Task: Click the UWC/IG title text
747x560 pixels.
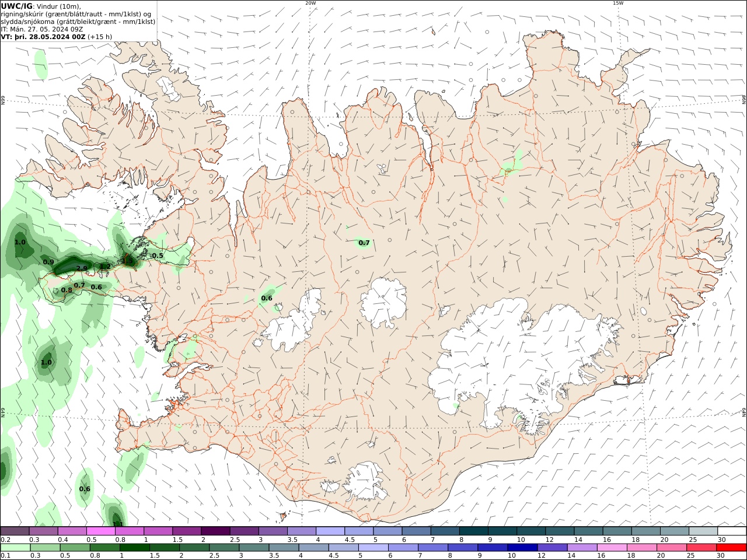Action: coord(16,6)
